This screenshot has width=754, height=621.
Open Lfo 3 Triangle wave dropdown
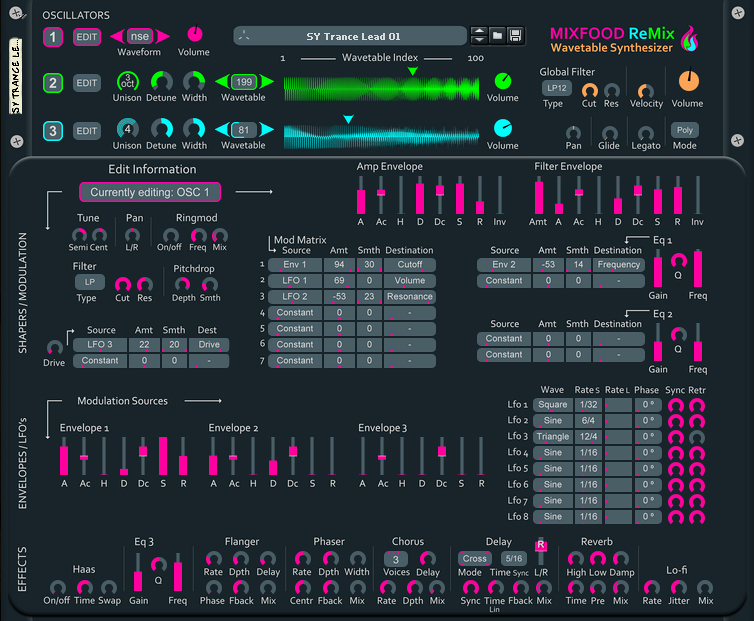click(553, 436)
